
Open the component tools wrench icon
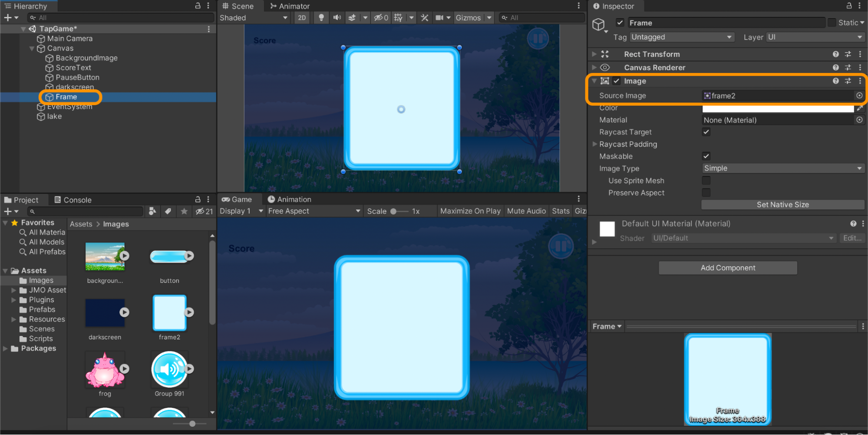coord(425,17)
